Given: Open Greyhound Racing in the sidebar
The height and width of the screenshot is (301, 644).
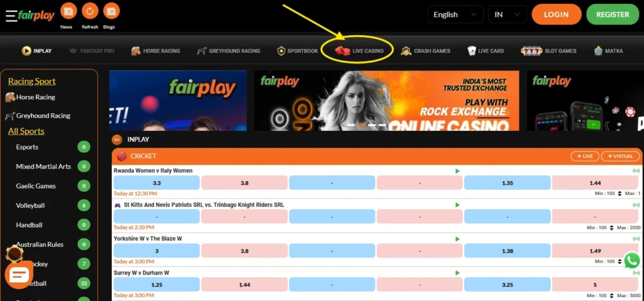Looking at the screenshot, I should click(38, 116).
